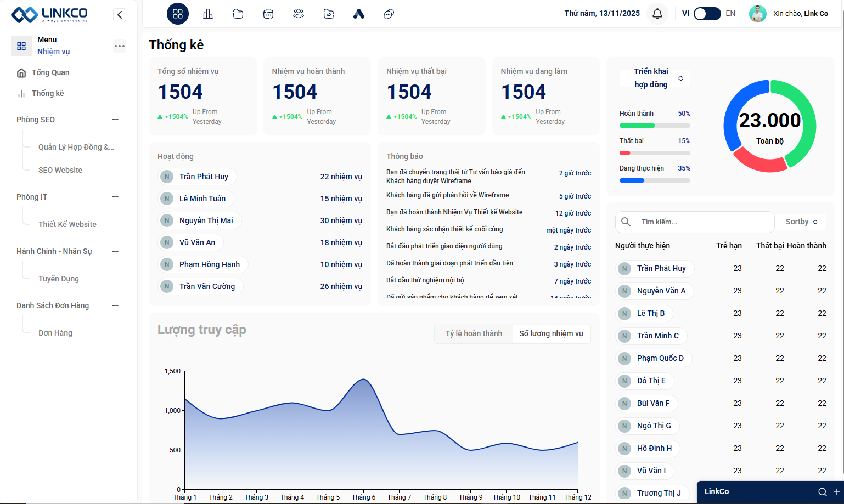Open the calendar icon in top toolbar
Image resolution: width=844 pixels, height=504 pixels.
point(268,14)
